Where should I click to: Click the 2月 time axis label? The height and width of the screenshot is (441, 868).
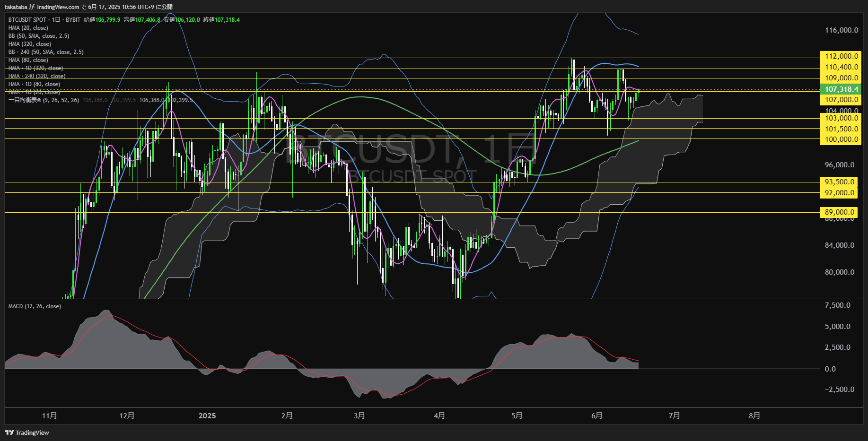pos(287,415)
